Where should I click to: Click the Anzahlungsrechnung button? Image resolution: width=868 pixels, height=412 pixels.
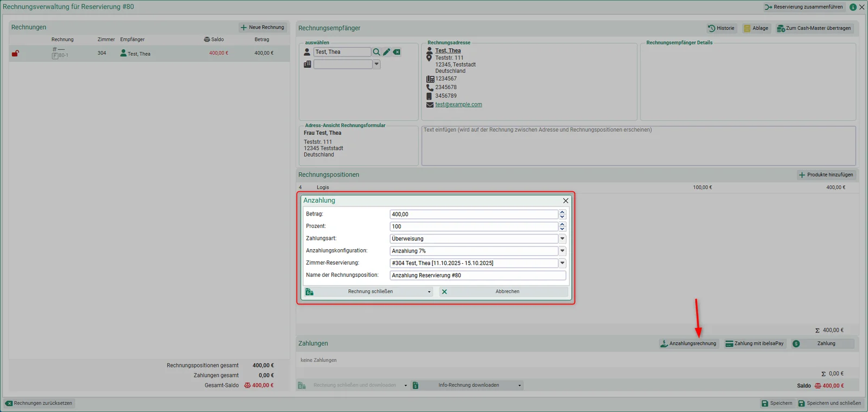click(688, 344)
